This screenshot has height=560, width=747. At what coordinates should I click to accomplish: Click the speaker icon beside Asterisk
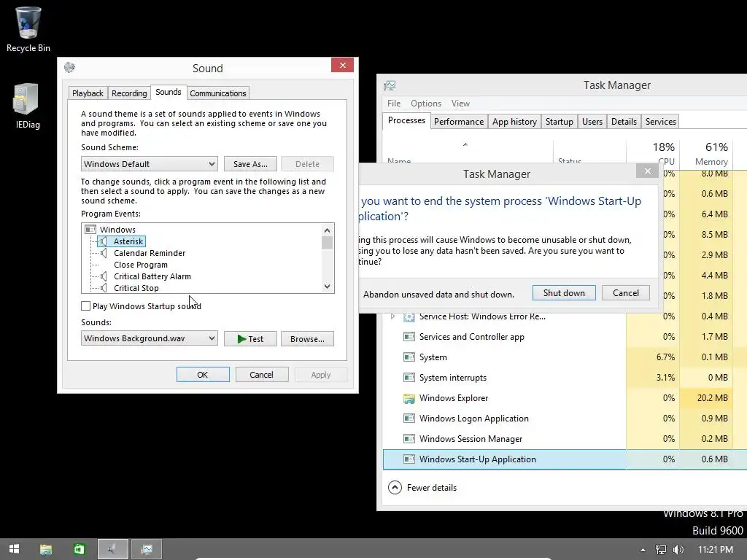pos(104,241)
